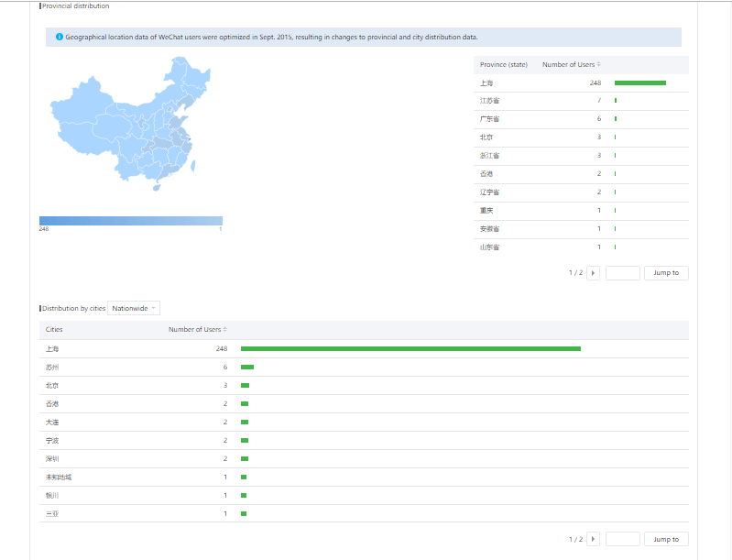This screenshot has height=560, width=732.
Task: Click Jump to under the province table
Action: coord(666,273)
